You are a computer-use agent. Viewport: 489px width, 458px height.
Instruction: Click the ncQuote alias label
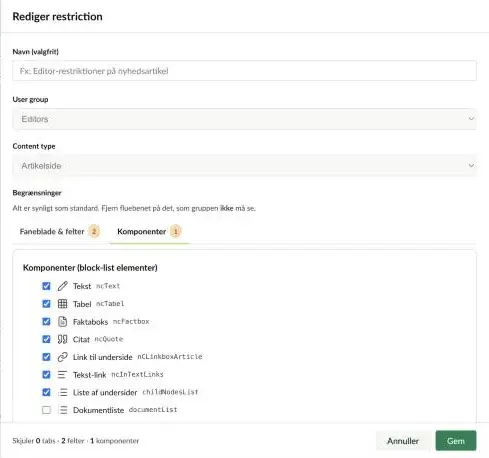click(109, 339)
